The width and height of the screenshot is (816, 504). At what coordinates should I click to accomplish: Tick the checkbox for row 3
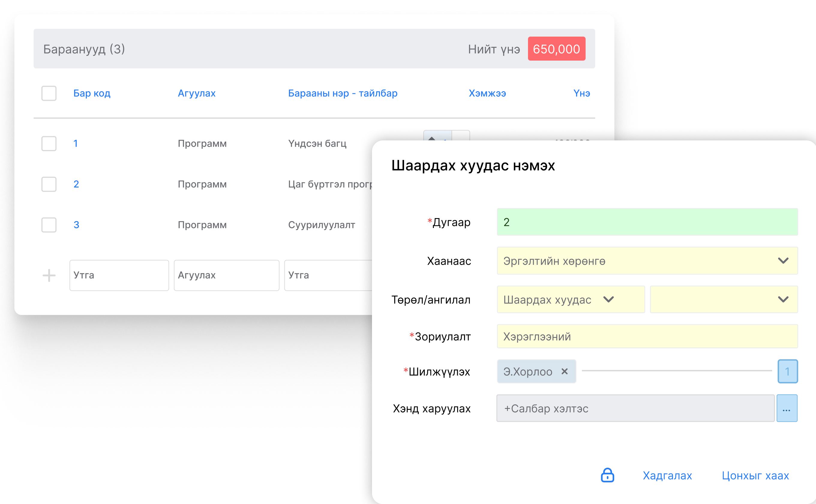coord(49,225)
